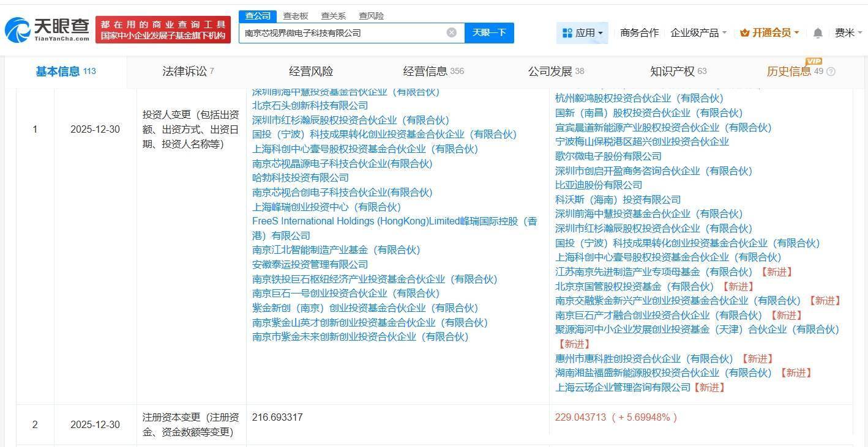Open the 经营风险 tab
The height and width of the screenshot is (447, 868).
click(311, 72)
